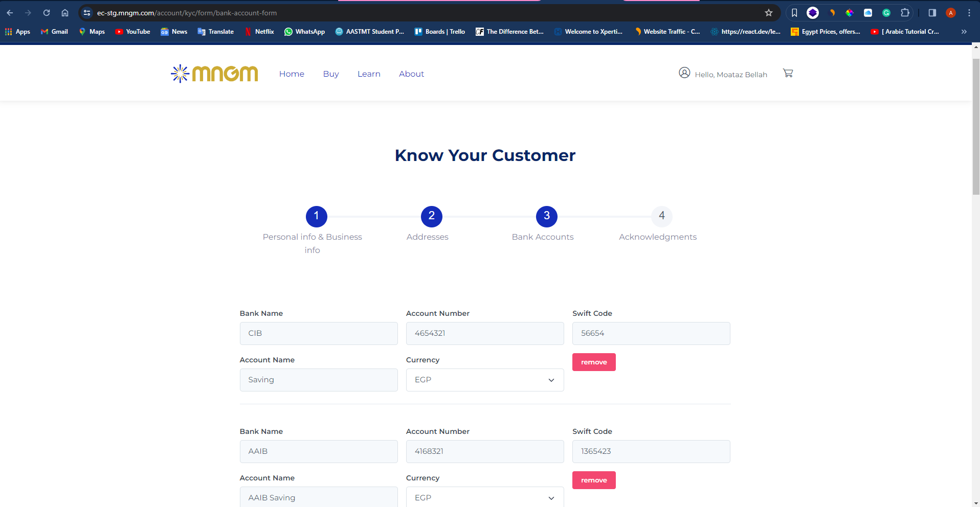
Task: Open the Boards Trello bookmark
Action: point(439,32)
